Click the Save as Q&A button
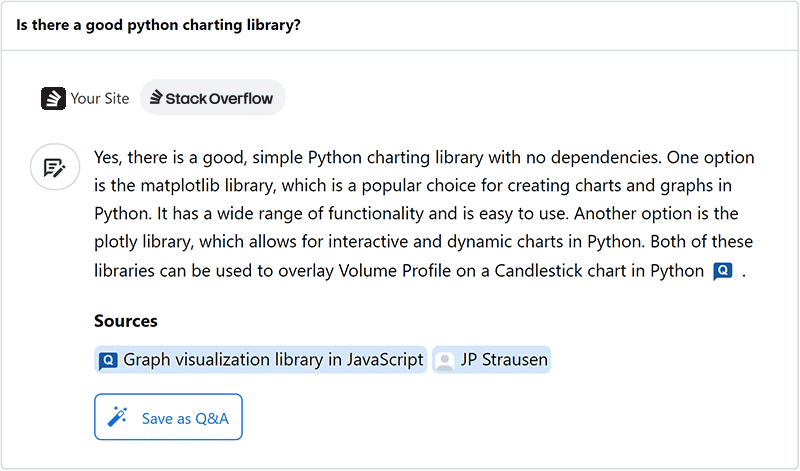Screen dimensions: 800x471 [x=168, y=417]
